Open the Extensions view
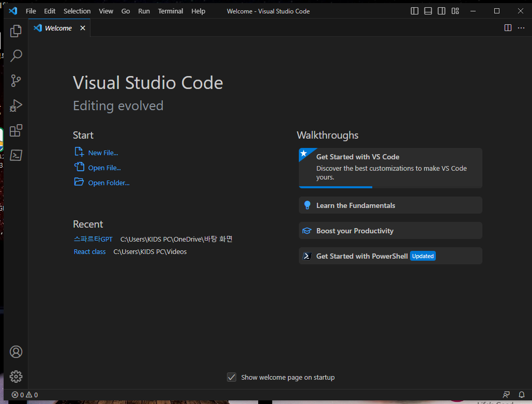 pos(16,130)
